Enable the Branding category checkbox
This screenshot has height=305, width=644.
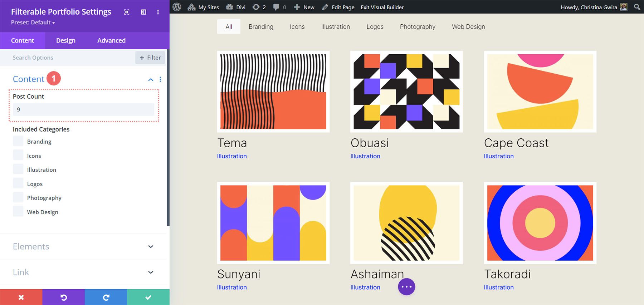click(x=18, y=141)
